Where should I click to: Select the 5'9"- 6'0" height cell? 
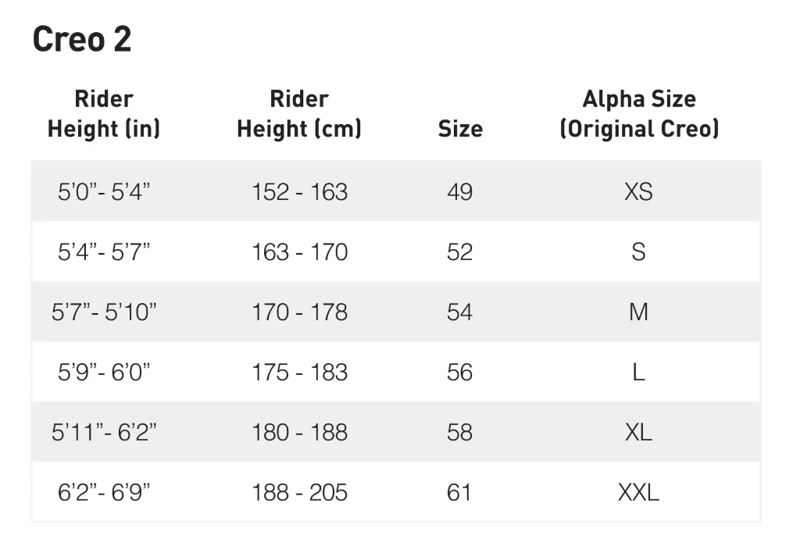click(x=104, y=372)
